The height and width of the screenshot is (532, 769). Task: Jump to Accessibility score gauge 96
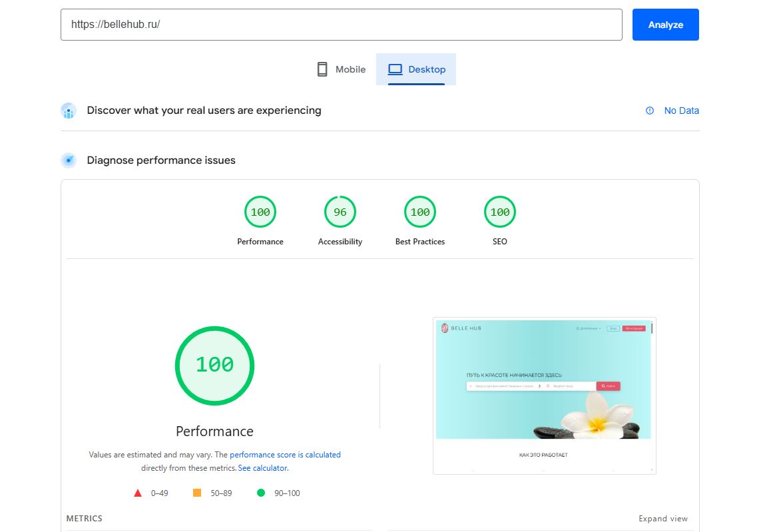(x=340, y=212)
